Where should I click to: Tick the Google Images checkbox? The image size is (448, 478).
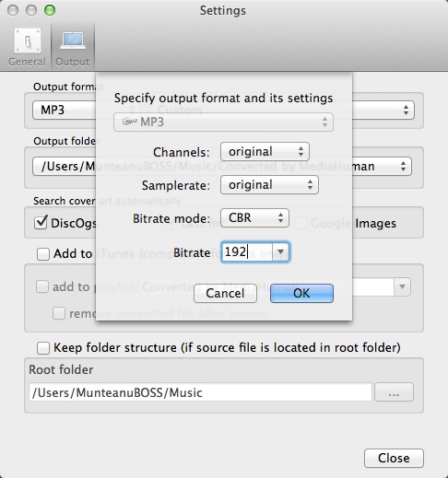(x=301, y=223)
